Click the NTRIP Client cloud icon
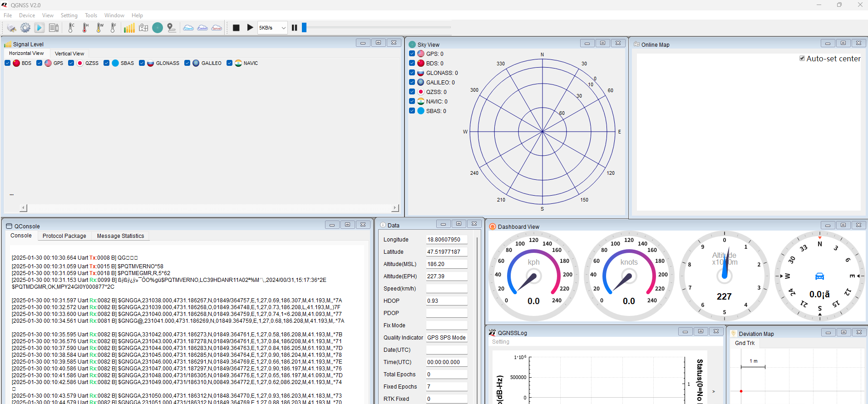 tap(188, 28)
